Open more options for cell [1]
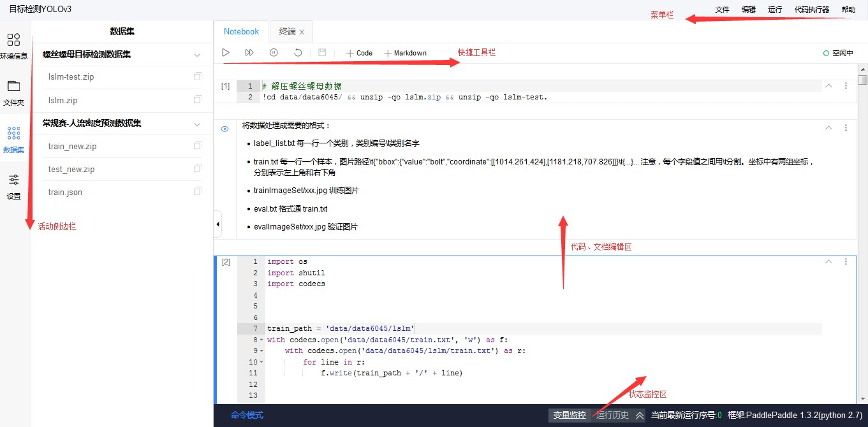Image resolution: width=868 pixels, height=427 pixels. [x=846, y=85]
